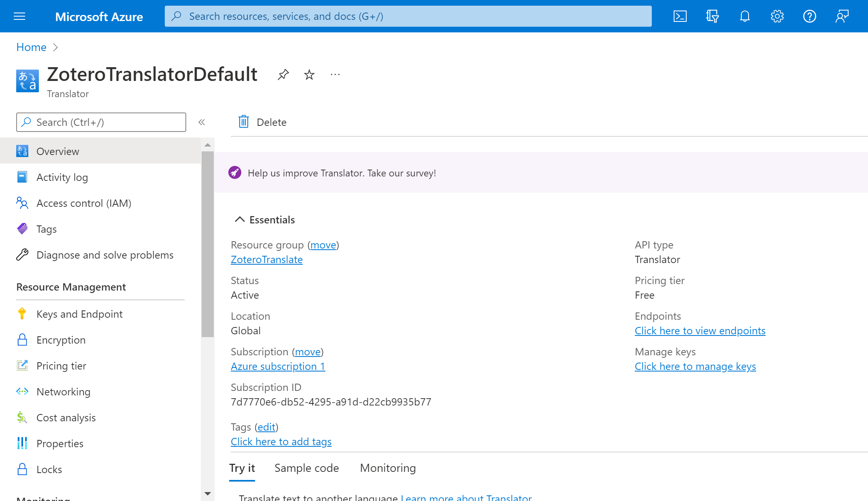Pin ZoteroTranslatorDefault to dashboard
The width and height of the screenshot is (868, 501).
click(x=283, y=74)
